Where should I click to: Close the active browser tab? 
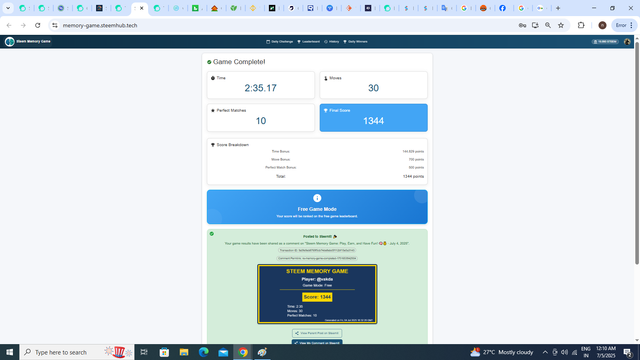click(x=142, y=8)
